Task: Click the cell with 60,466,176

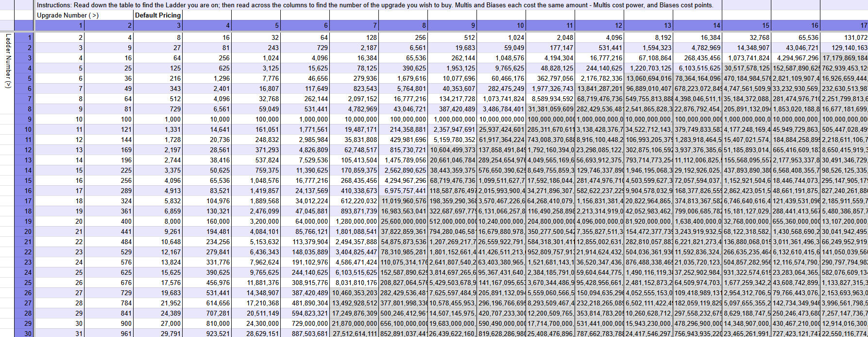Action: (501, 78)
